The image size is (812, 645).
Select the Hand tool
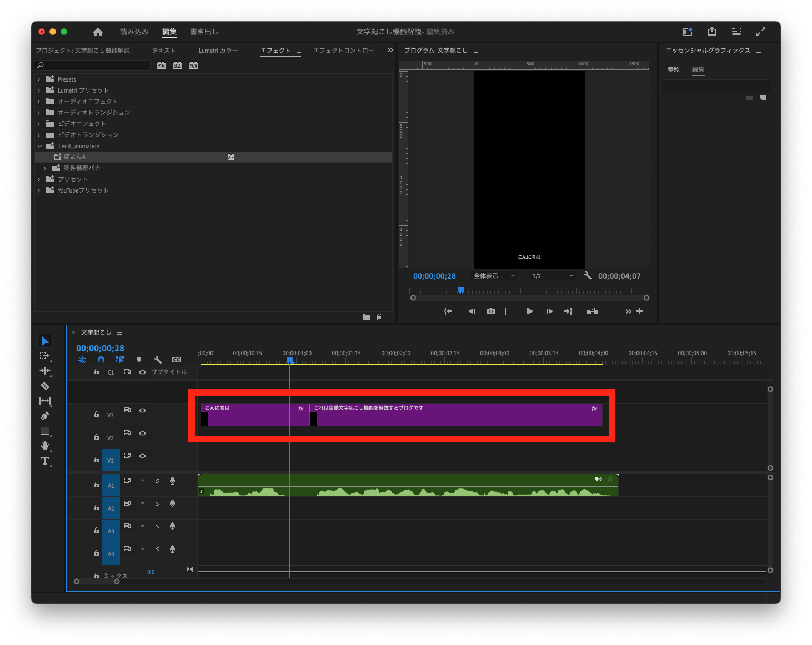coord(45,446)
